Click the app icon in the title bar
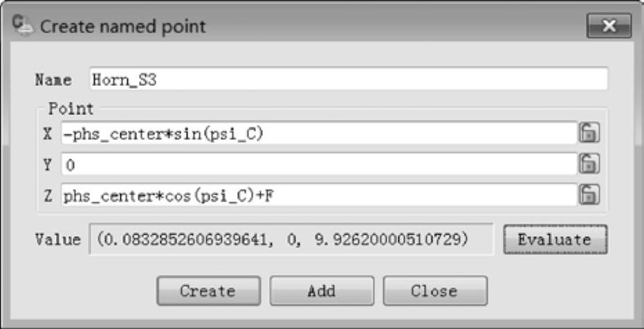The image size is (644, 329). pos(21,26)
